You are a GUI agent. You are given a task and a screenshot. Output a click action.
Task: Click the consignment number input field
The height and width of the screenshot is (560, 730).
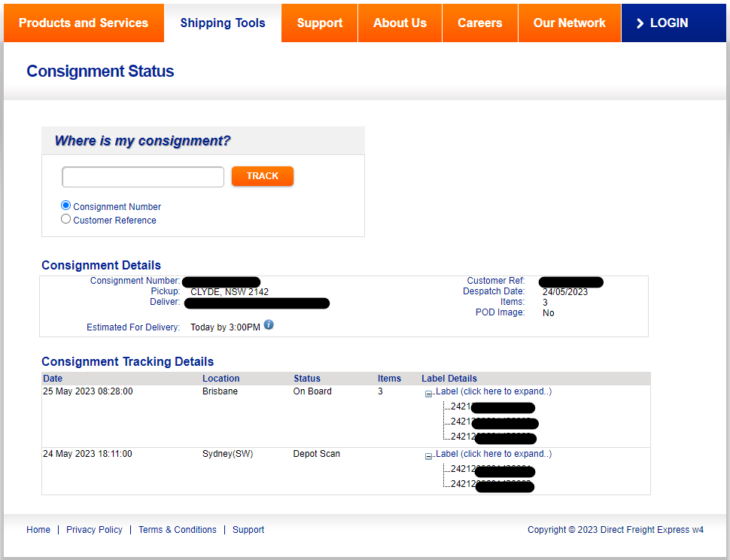(x=143, y=177)
